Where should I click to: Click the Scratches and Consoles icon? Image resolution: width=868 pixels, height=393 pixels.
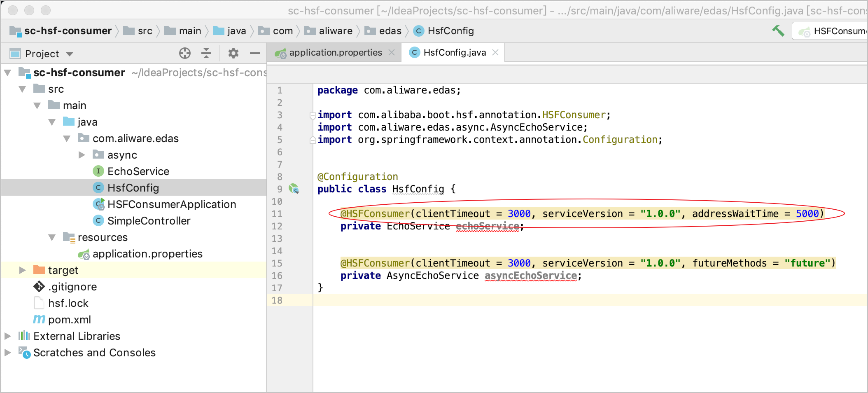tap(24, 353)
